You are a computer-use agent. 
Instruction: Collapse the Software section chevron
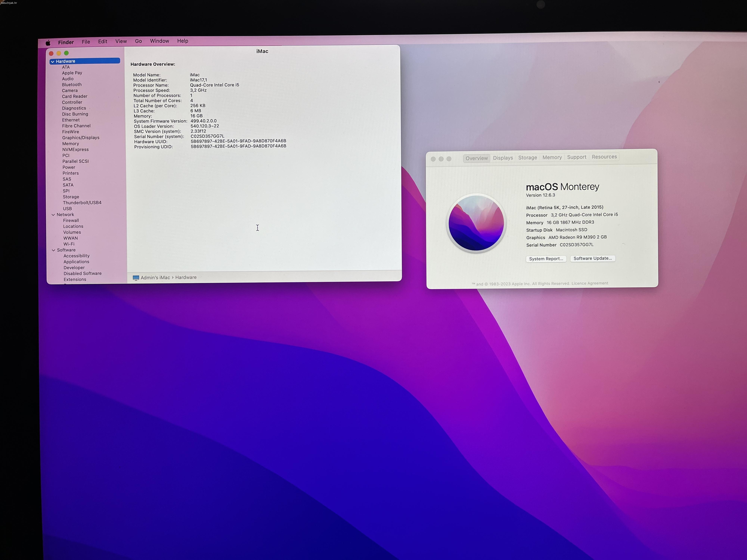(x=53, y=250)
